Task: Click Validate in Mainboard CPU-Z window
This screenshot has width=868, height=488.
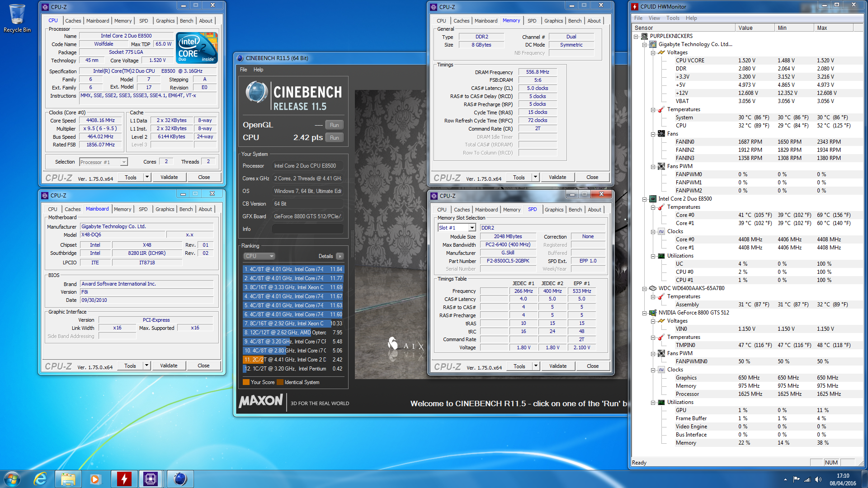Action: tap(169, 366)
